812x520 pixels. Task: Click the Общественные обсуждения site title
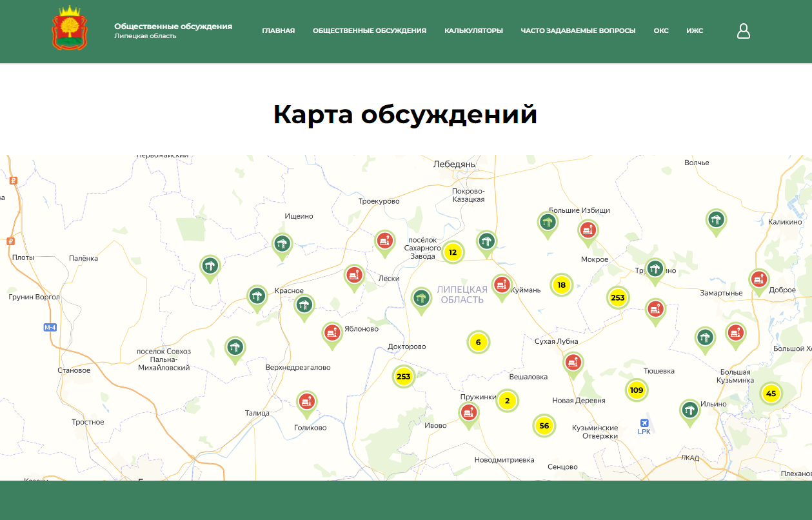(173, 26)
